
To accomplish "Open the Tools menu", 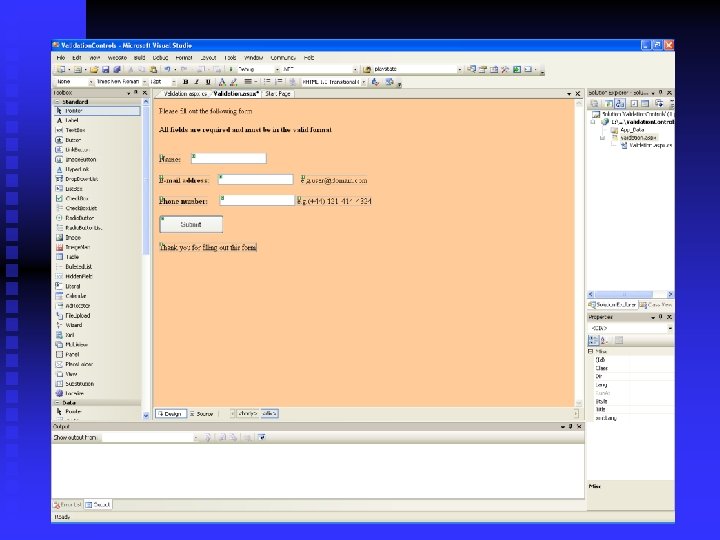I will [x=230, y=58].
